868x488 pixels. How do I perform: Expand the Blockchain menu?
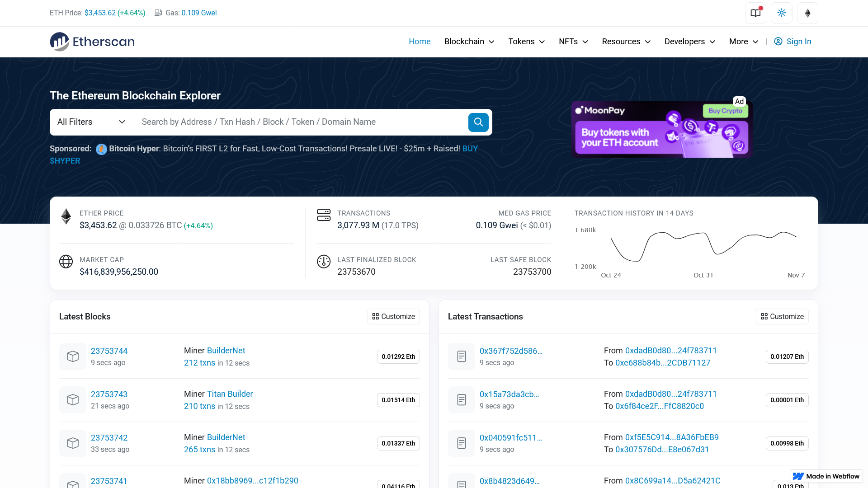click(469, 42)
